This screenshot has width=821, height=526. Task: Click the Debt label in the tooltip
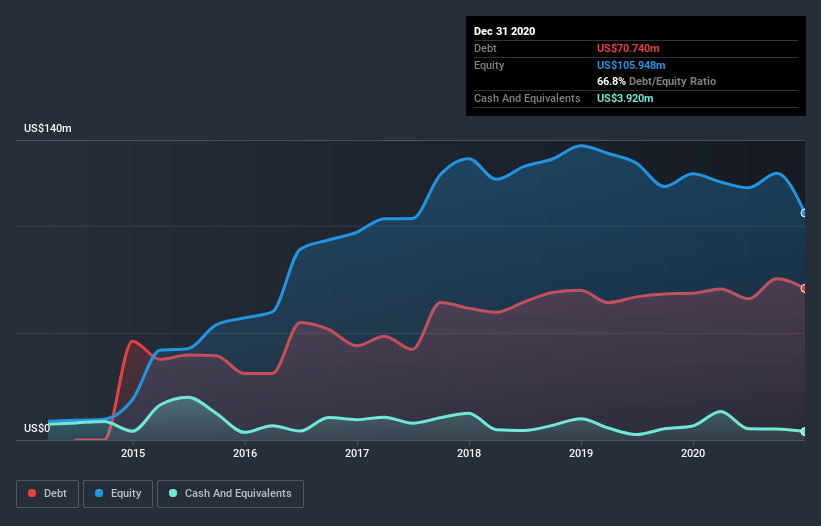(485, 48)
